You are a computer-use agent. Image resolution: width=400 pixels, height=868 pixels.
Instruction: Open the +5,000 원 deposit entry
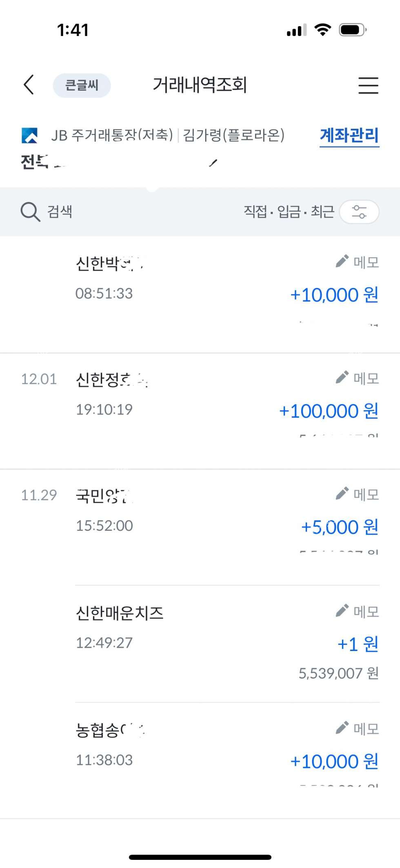340,527
